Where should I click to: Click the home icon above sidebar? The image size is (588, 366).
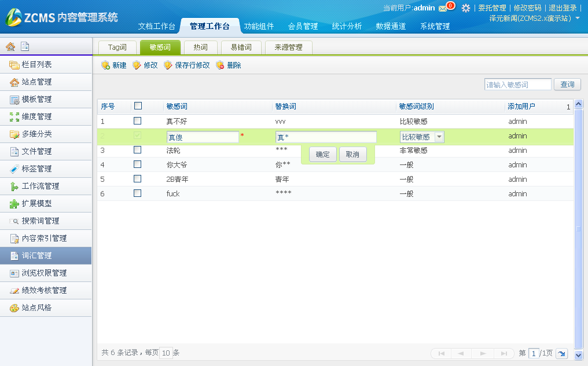[x=10, y=47]
